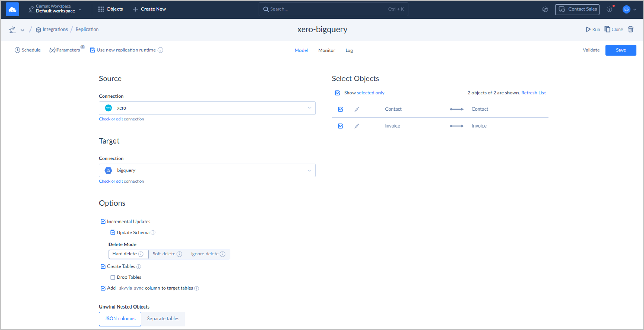Toggle Use new replication runtime checkbox
This screenshot has height=330, width=644.
click(93, 50)
